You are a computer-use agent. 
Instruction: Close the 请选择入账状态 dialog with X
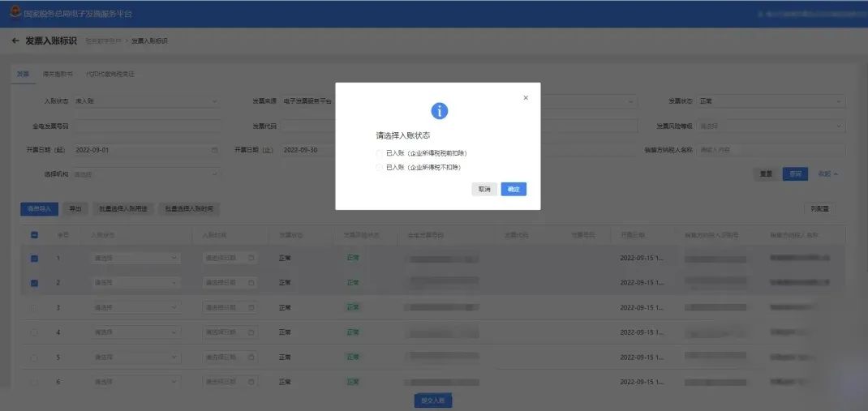[526, 97]
